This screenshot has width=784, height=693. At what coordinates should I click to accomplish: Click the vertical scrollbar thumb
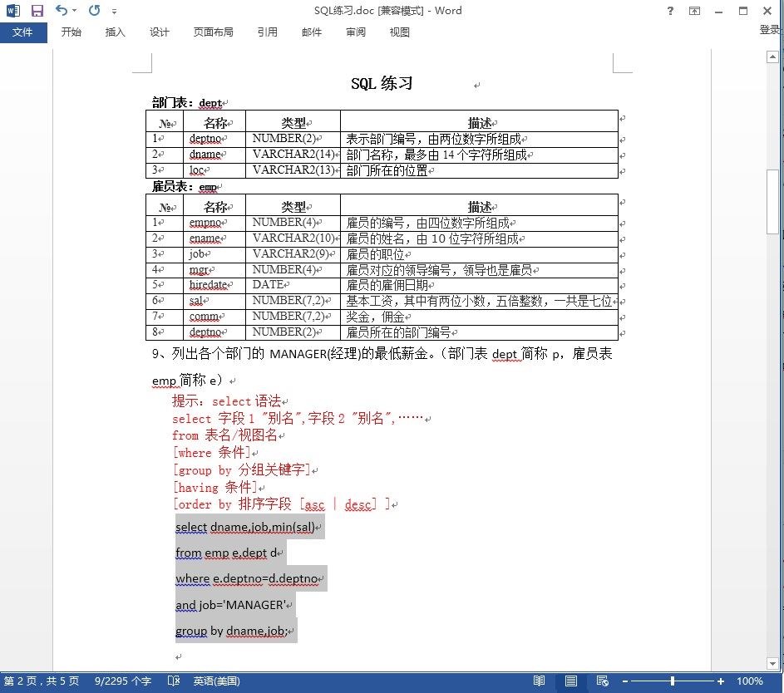pos(772,201)
